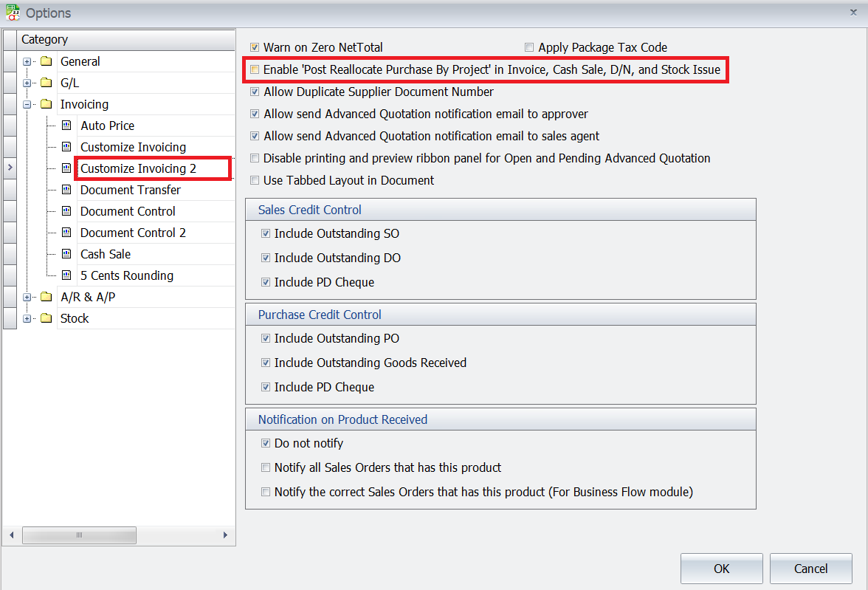Image resolution: width=868 pixels, height=590 pixels.
Task: Expand the General category node
Action: pyautogui.click(x=27, y=61)
